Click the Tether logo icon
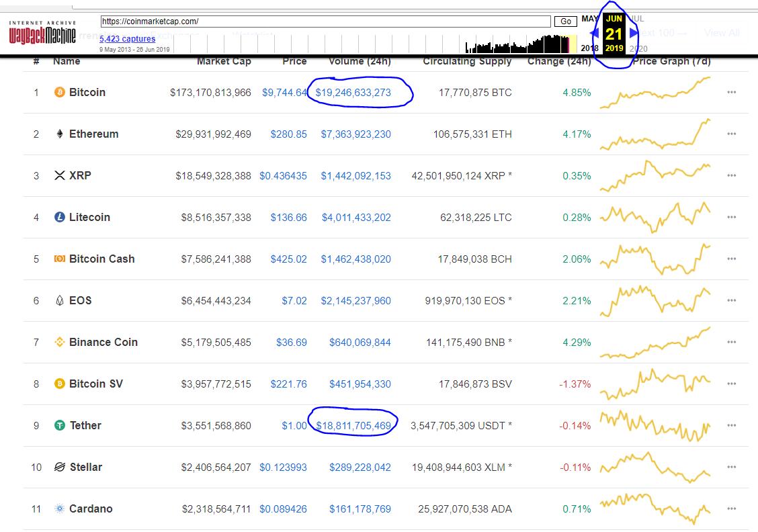 (59, 425)
